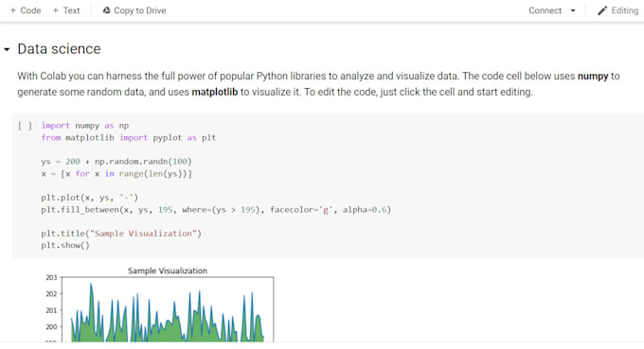
Task: Click the pencil icon beside Editing
Action: pos(602,10)
